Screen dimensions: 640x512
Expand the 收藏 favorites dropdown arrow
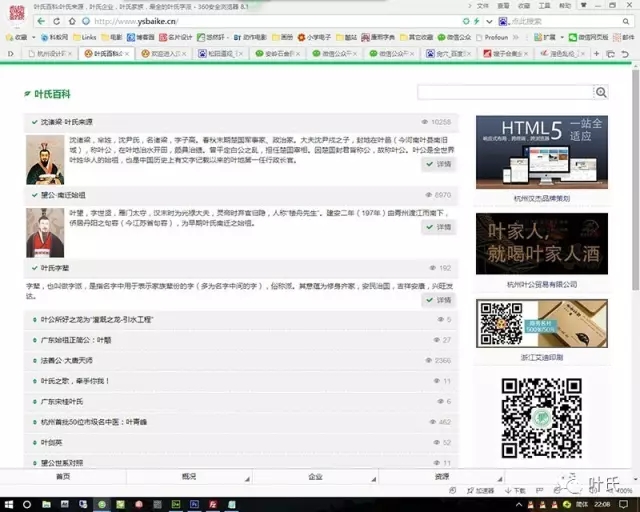(x=33, y=37)
